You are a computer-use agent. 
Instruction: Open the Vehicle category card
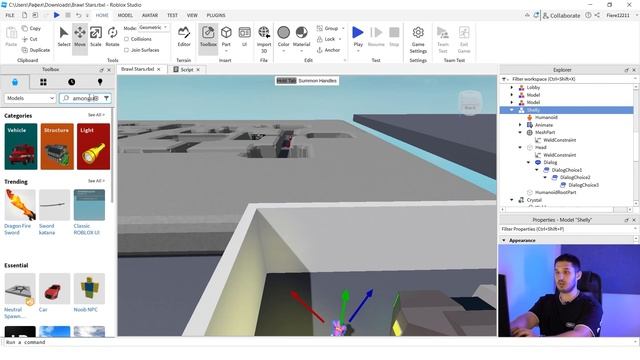click(21, 147)
